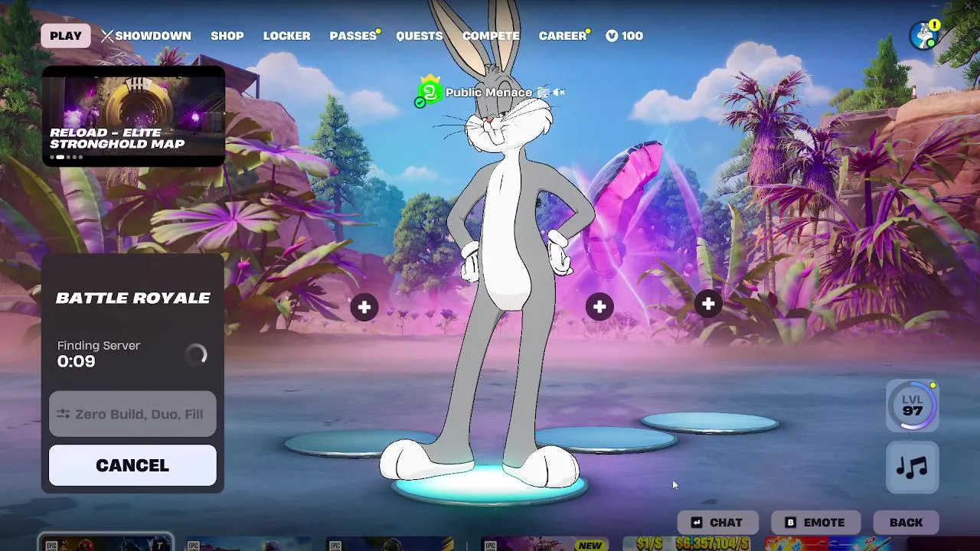Screen dimensions: 980x551
Task: Invite a player with the plus left of Bugs Bunny
Action: point(364,308)
